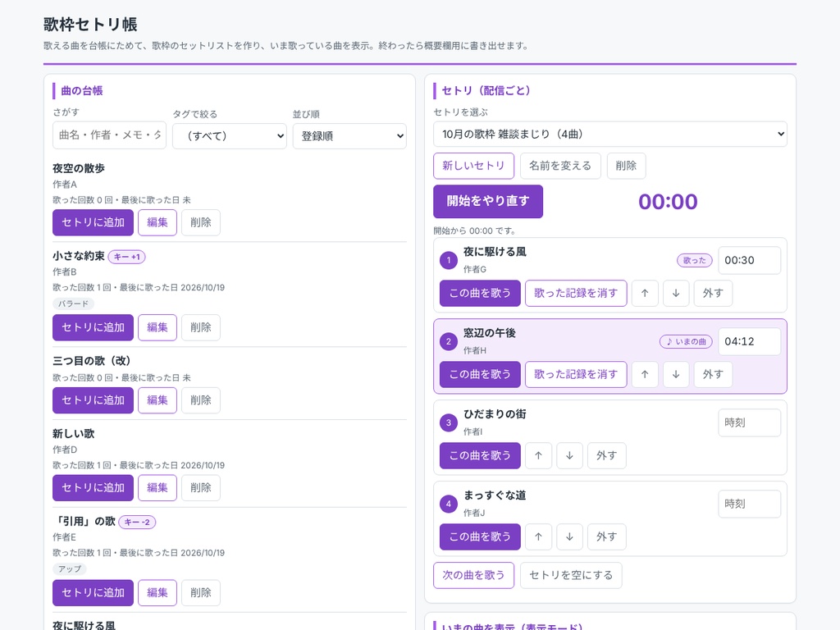Delete the song 新しい歌
The width and height of the screenshot is (840, 630).
click(201, 487)
